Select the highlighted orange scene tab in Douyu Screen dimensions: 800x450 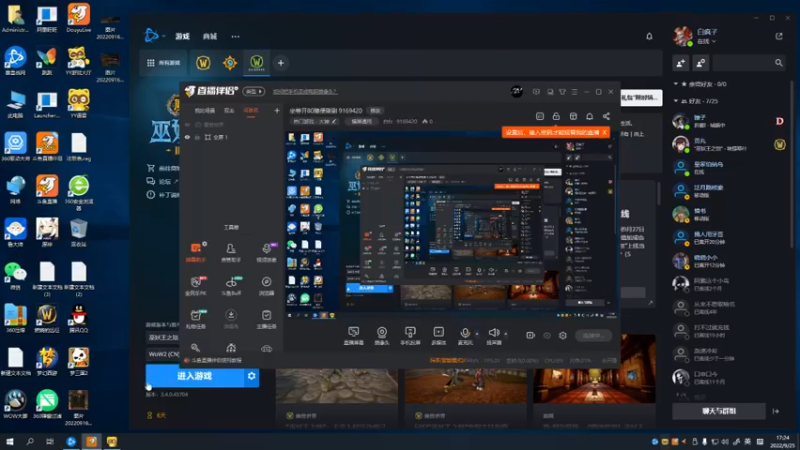coord(251,110)
